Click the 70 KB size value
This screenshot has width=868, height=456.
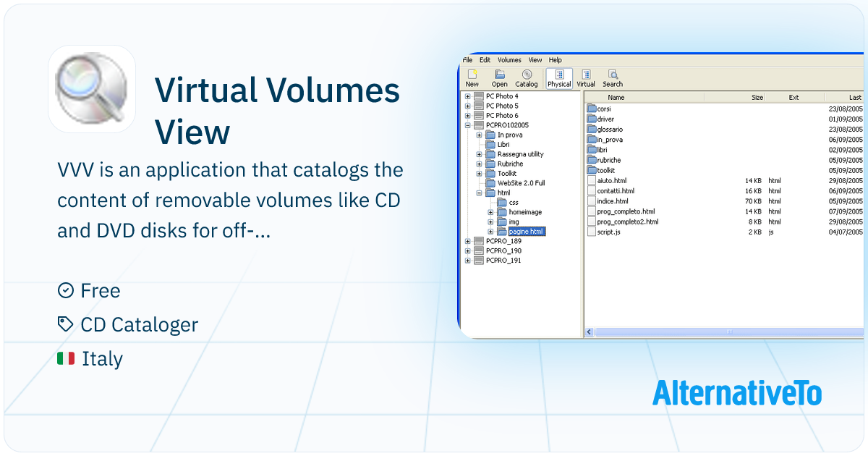click(x=754, y=201)
